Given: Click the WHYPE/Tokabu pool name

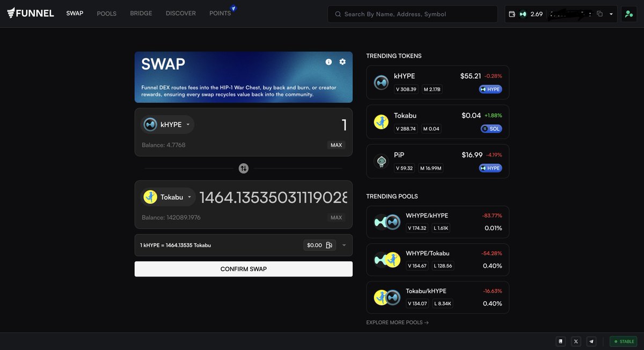Looking at the screenshot, I should click(428, 253).
